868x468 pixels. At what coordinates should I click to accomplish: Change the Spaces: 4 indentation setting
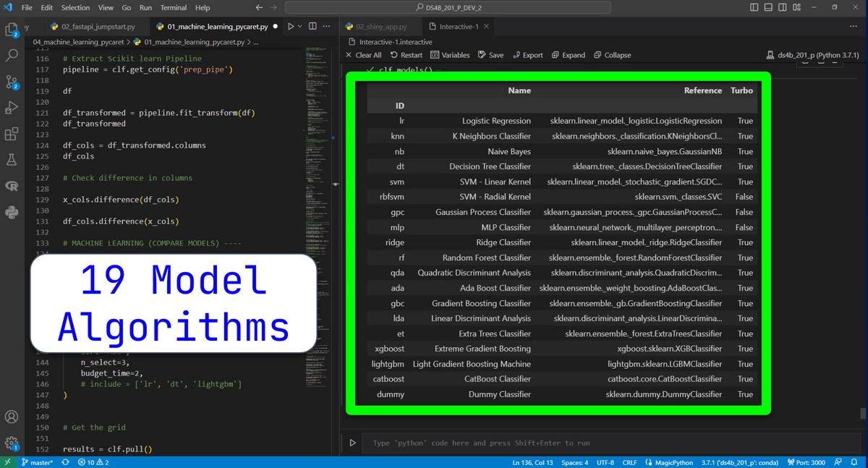[x=575, y=462]
